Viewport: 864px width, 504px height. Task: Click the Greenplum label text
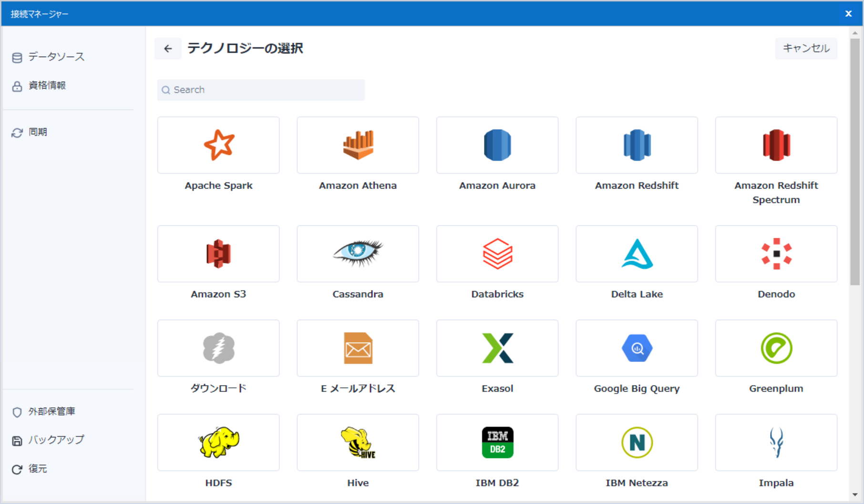[776, 389]
